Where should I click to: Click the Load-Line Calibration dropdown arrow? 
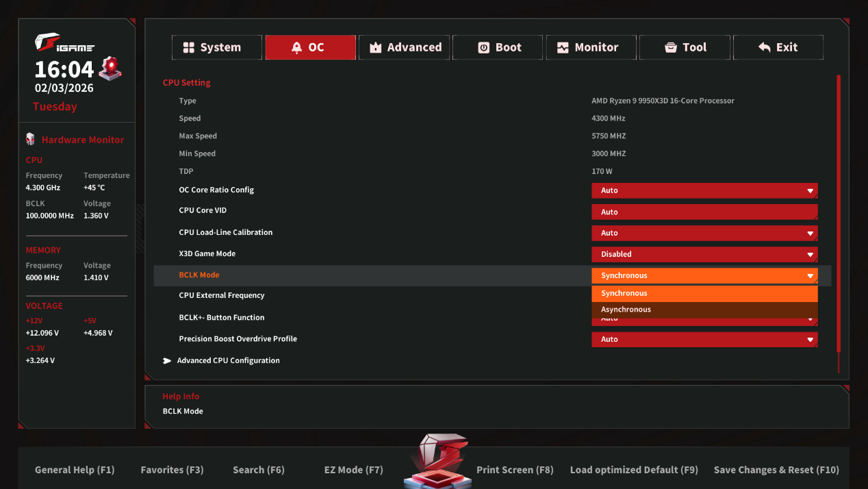pyautogui.click(x=810, y=234)
